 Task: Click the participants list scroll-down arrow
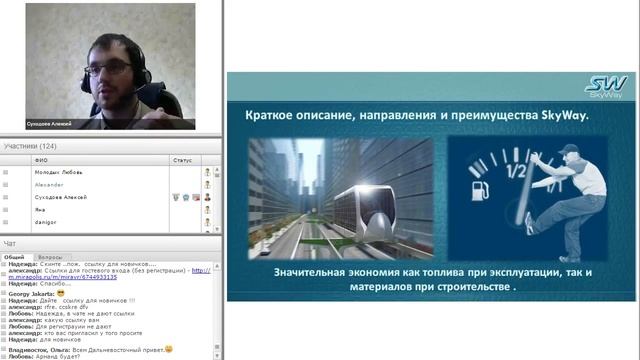coord(217,229)
